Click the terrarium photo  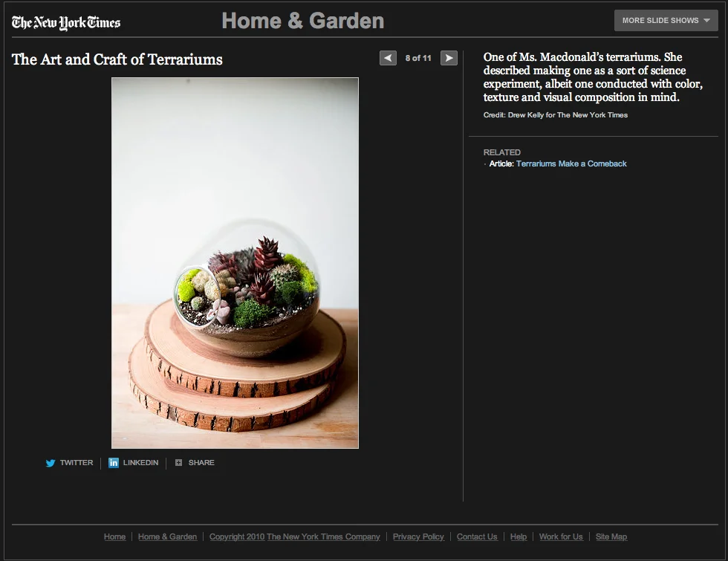point(235,263)
